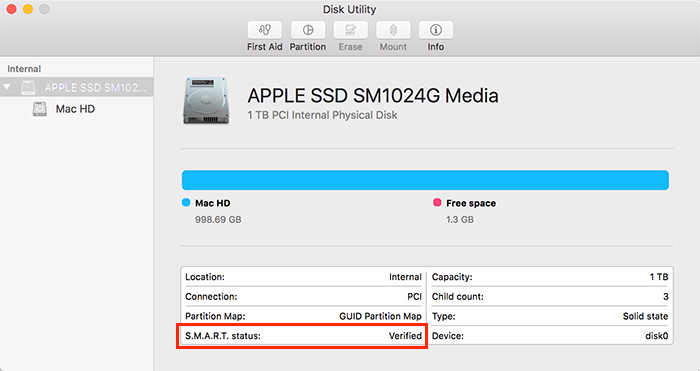The height and width of the screenshot is (371, 700).
Task: Minimize the Disk Utility window
Action: pyautogui.click(x=28, y=9)
